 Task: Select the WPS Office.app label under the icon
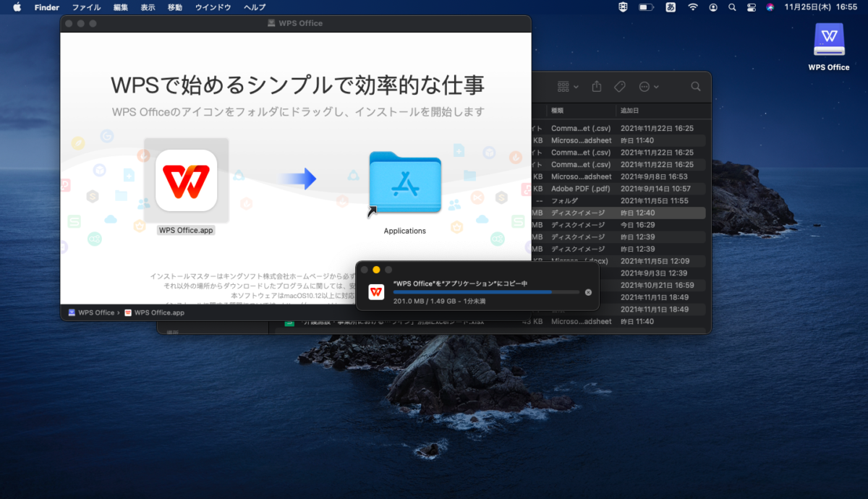(x=187, y=230)
